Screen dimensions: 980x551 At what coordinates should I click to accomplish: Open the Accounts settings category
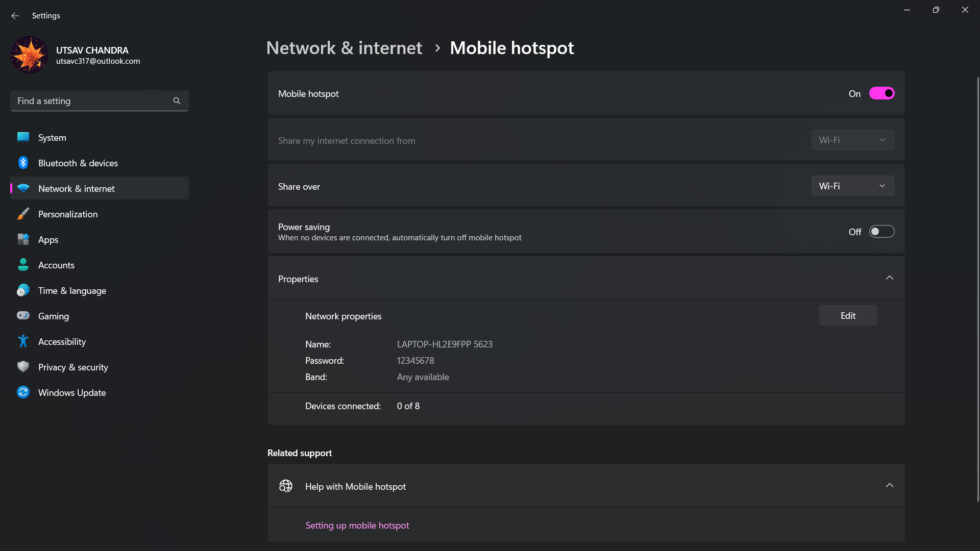point(56,265)
